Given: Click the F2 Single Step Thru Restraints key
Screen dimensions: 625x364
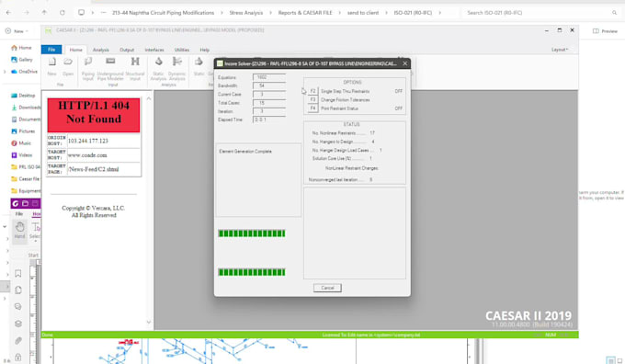Looking at the screenshot, I should pyautogui.click(x=312, y=91).
